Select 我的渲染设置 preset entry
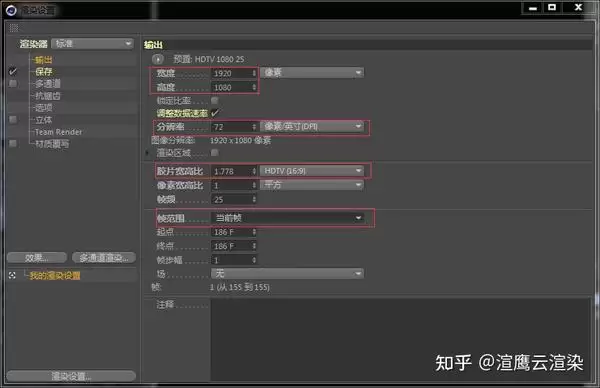Screen dimensions: 600x388 [x=55, y=276]
